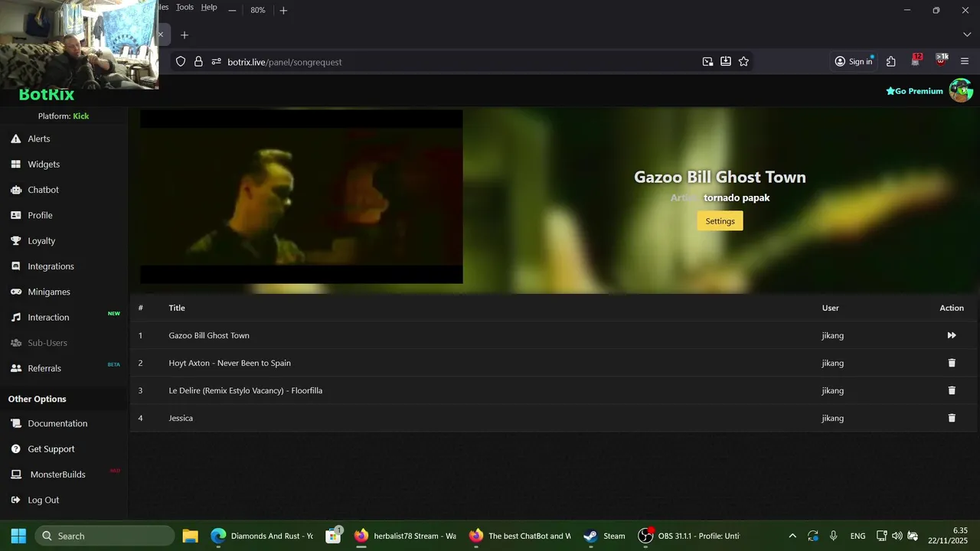Click the site shield tracking icon

coord(181,62)
